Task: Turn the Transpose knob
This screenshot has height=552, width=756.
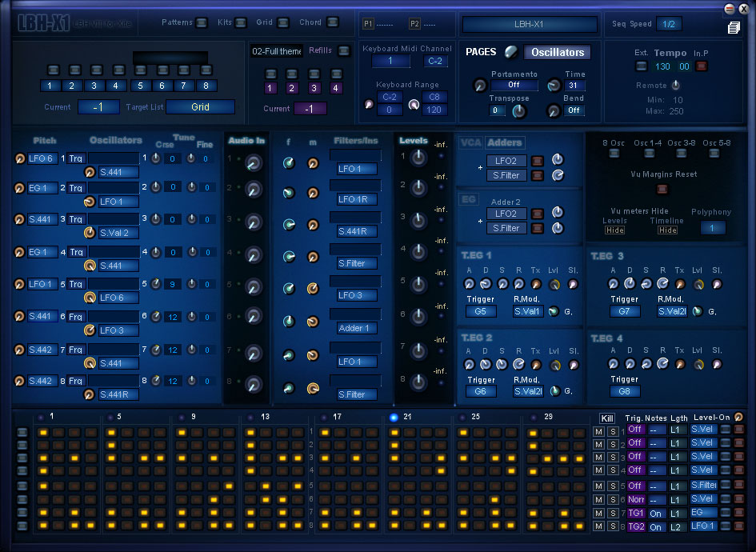Action: coord(519,110)
